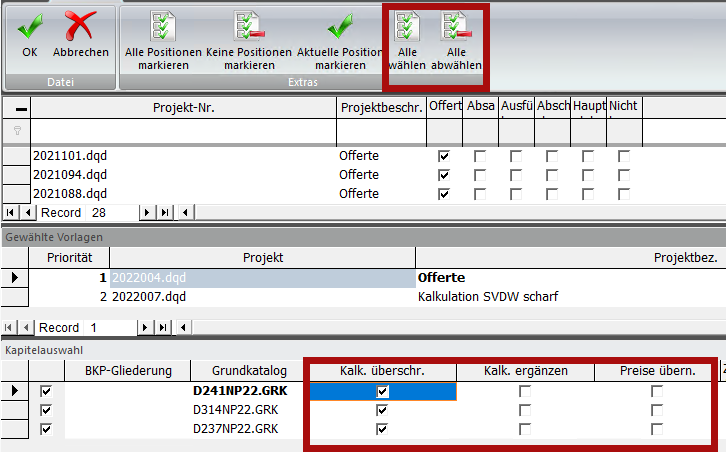Click the Alle abwählen icon
The height and width of the screenshot is (452, 726).
pyautogui.click(x=457, y=26)
